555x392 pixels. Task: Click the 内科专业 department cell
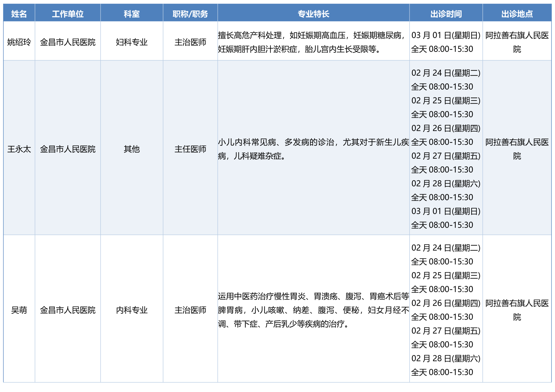(x=132, y=310)
